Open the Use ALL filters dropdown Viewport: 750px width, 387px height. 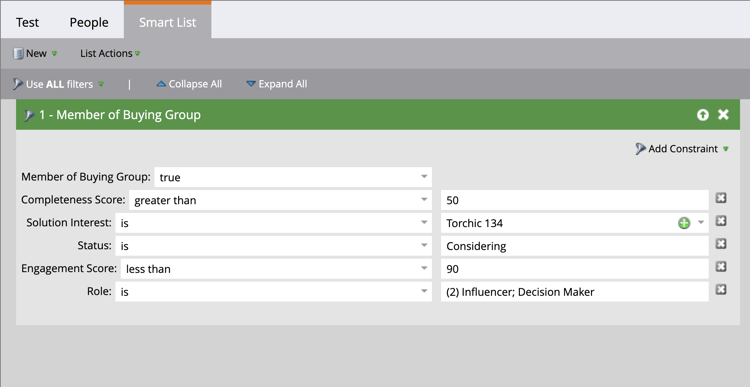(x=58, y=84)
